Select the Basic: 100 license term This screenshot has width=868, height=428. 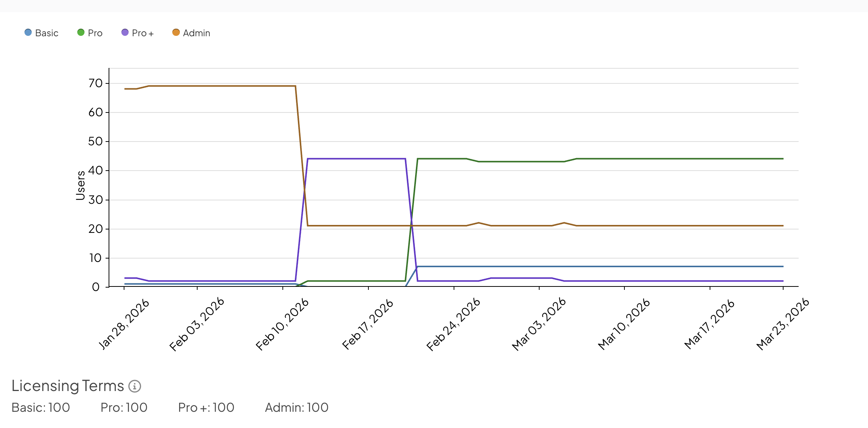[41, 408]
